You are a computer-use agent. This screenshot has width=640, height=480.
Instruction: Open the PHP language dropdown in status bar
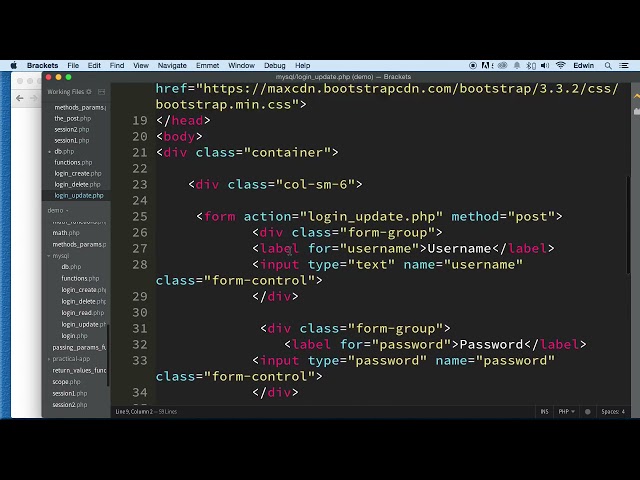pyautogui.click(x=567, y=412)
